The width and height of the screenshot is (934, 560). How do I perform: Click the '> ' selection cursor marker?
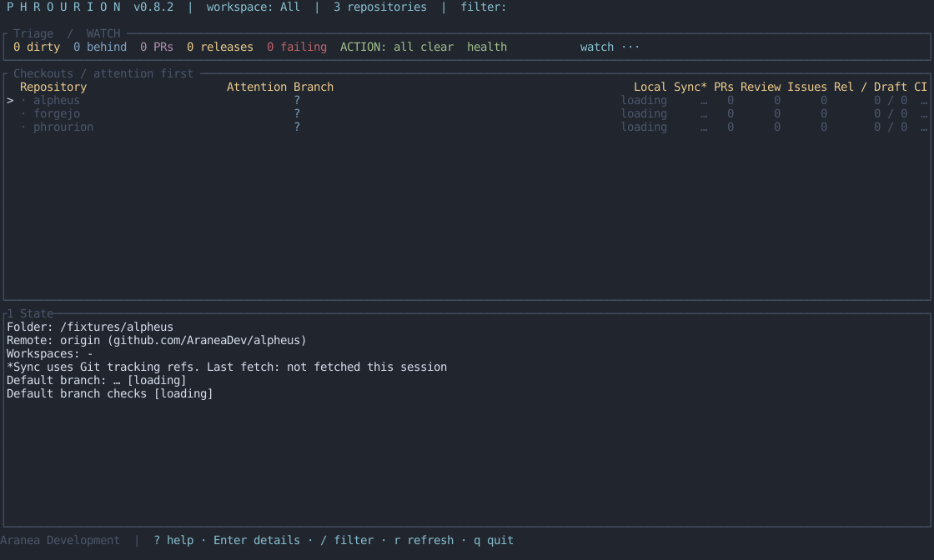click(x=10, y=101)
